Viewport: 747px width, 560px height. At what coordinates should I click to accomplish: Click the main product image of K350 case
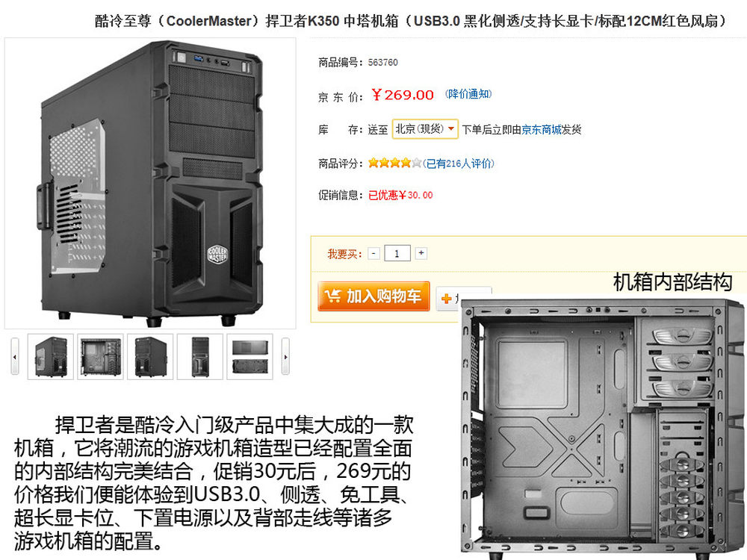pyautogui.click(x=150, y=184)
